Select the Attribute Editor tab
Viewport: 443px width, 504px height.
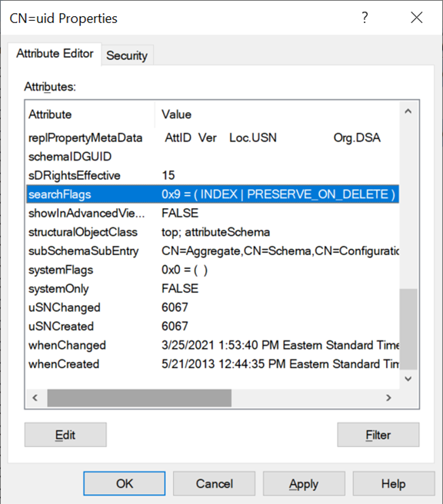click(55, 53)
